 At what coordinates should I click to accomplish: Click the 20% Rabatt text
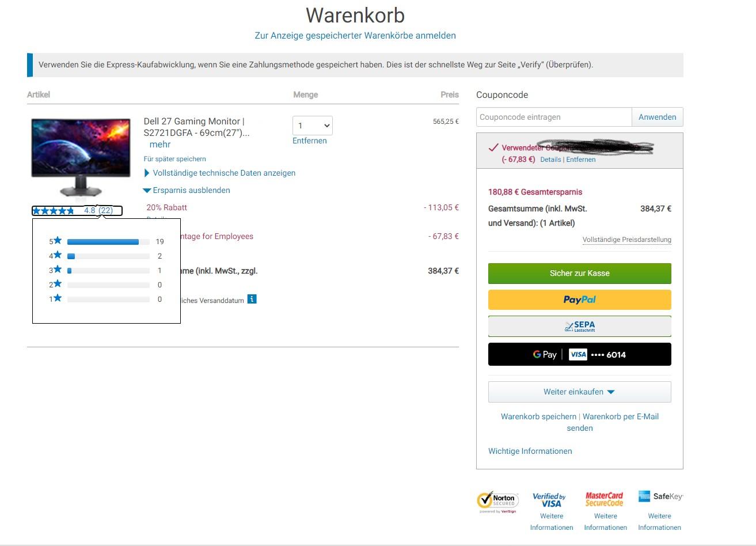tap(167, 207)
